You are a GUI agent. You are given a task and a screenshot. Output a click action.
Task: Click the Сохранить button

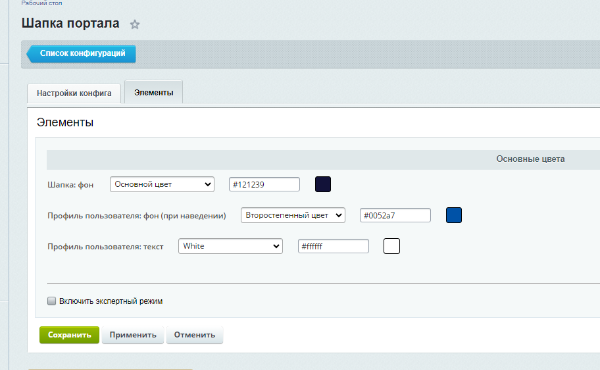[x=69, y=335]
